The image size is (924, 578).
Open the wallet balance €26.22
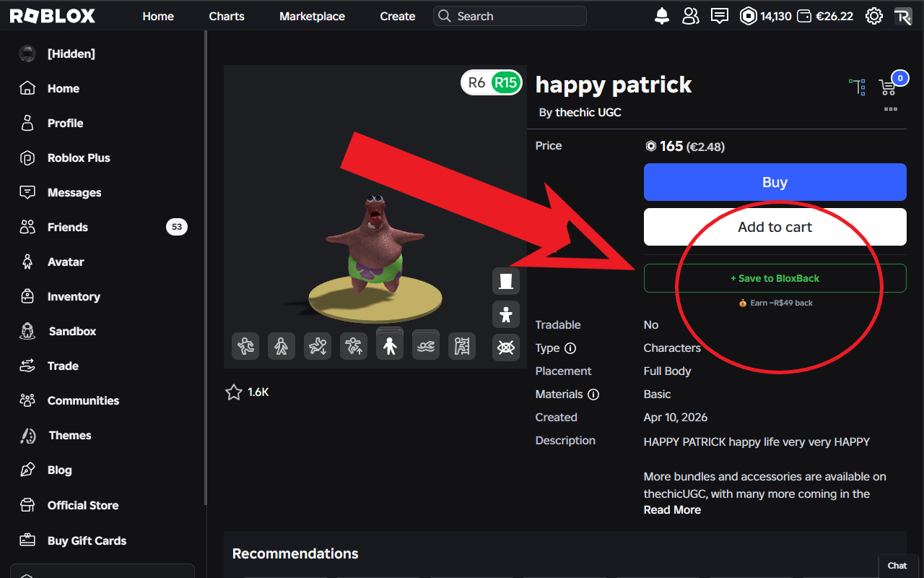(x=825, y=16)
